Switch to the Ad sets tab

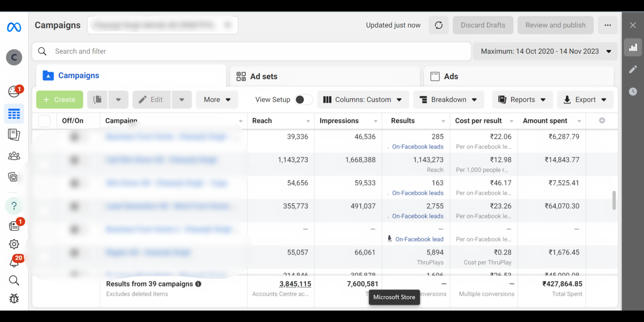point(264,76)
